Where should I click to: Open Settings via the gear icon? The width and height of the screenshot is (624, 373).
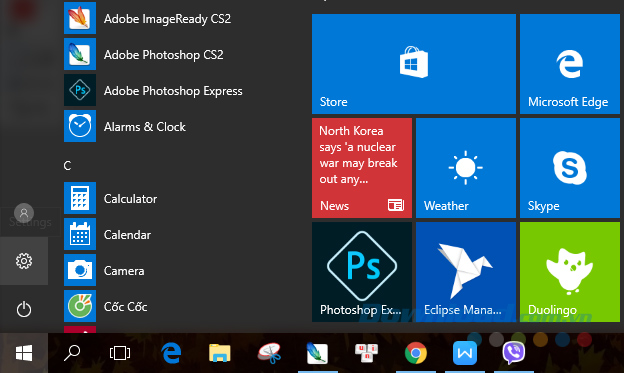click(x=24, y=261)
